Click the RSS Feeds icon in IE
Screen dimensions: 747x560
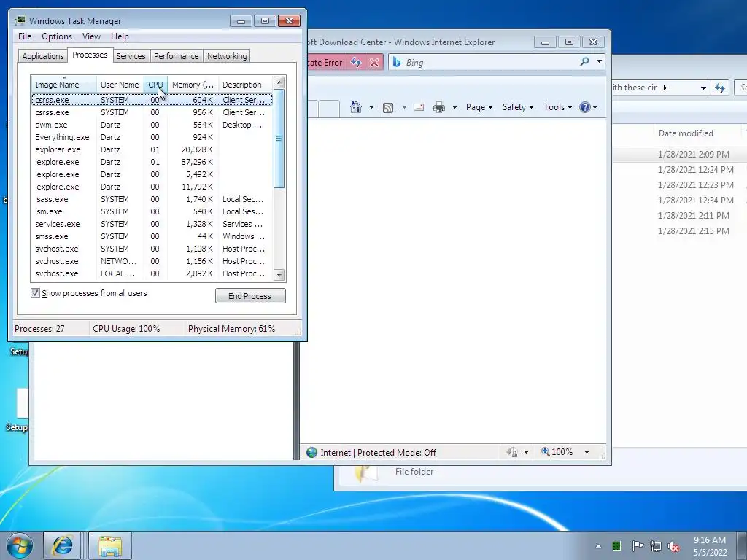(388, 108)
